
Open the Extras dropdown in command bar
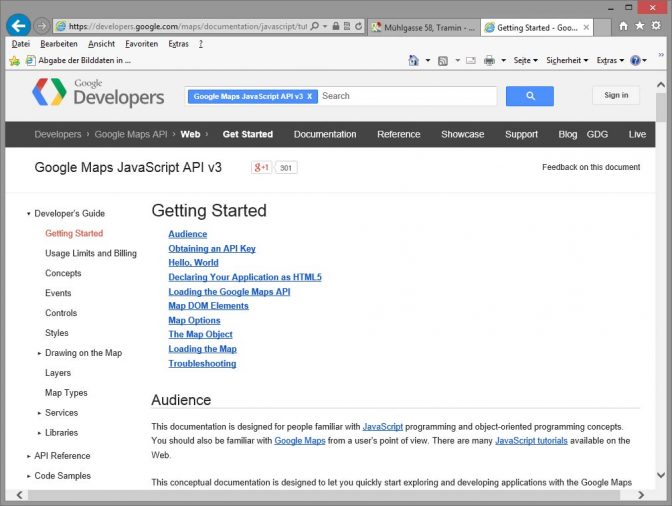610,60
